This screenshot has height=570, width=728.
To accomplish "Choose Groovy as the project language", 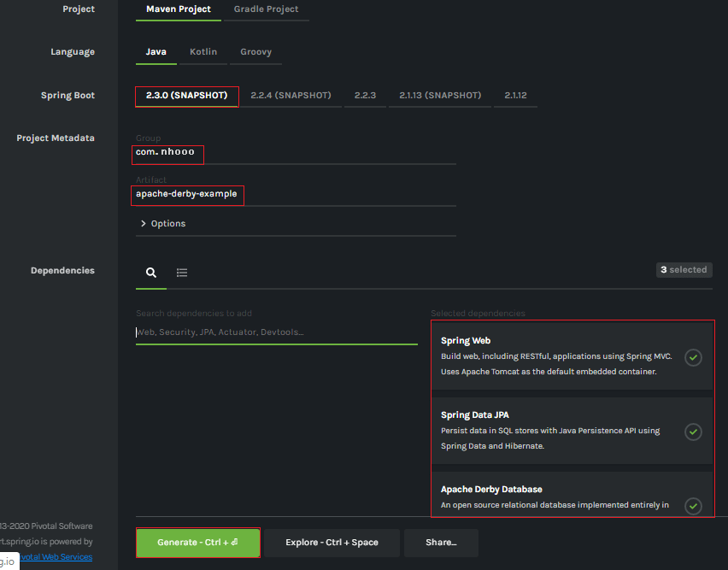I will pyautogui.click(x=255, y=51).
